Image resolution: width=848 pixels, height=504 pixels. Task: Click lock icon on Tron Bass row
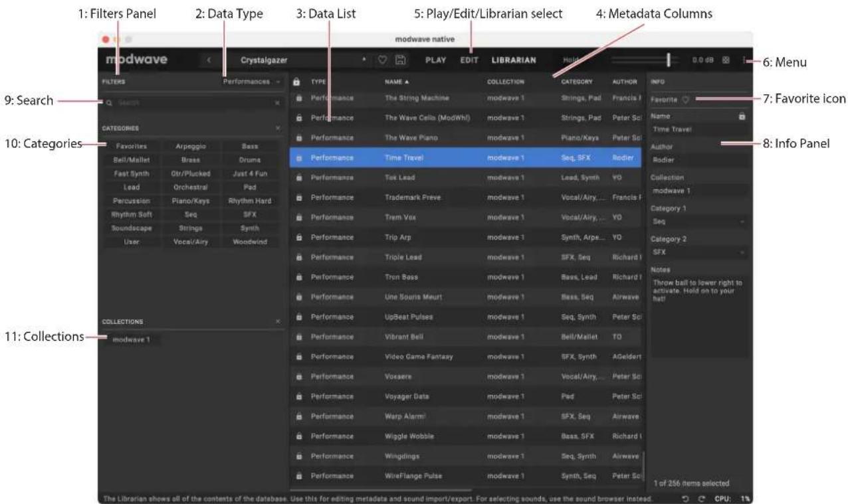pos(298,277)
